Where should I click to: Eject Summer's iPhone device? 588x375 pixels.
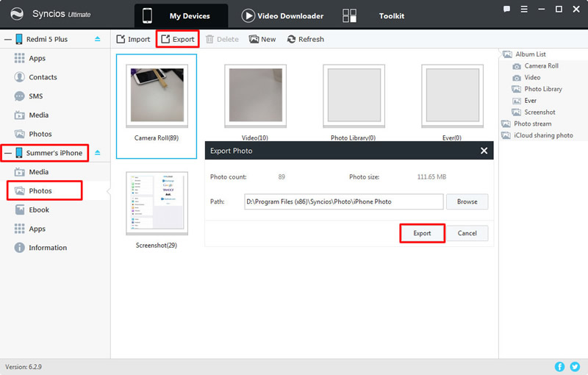click(98, 152)
